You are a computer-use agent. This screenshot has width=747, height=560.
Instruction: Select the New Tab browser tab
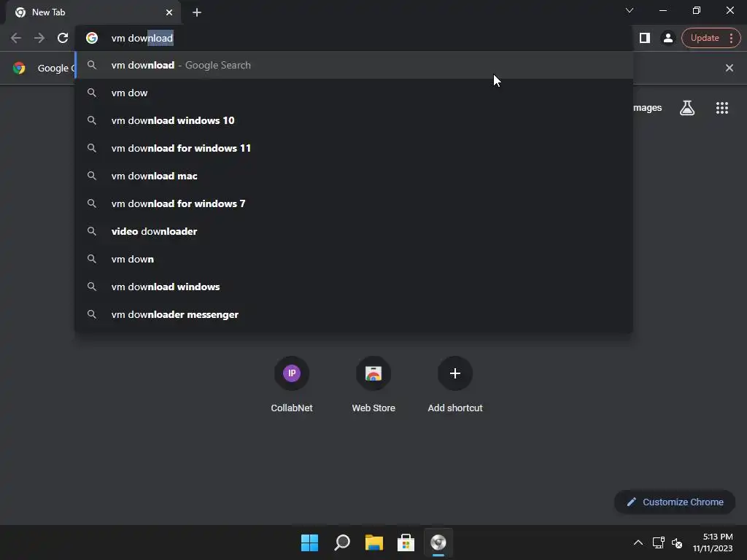[x=93, y=12]
